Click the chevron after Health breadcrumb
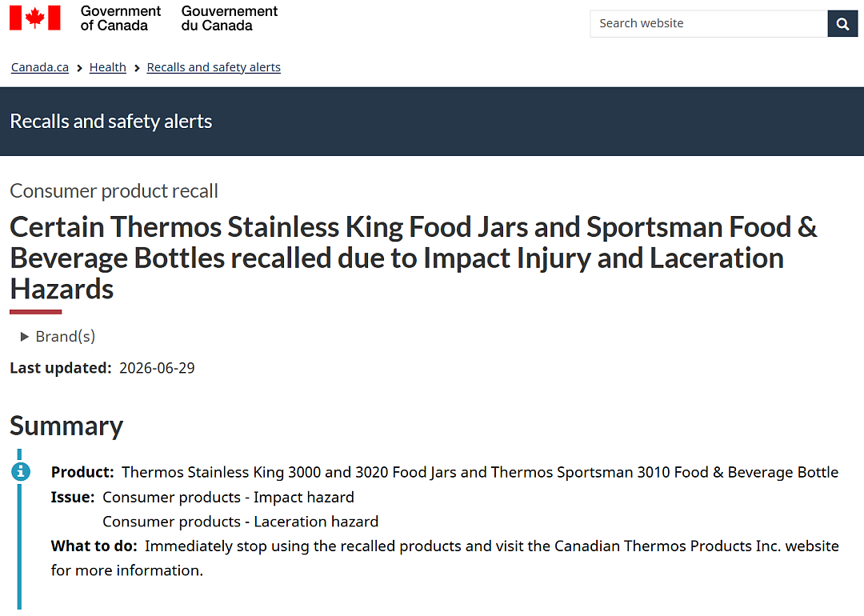864x616 pixels. pyautogui.click(x=137, y=68)
